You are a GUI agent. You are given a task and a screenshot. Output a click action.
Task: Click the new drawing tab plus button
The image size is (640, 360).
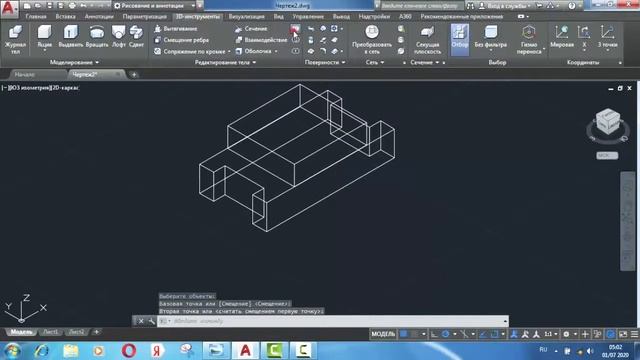[x=134, y=75]
